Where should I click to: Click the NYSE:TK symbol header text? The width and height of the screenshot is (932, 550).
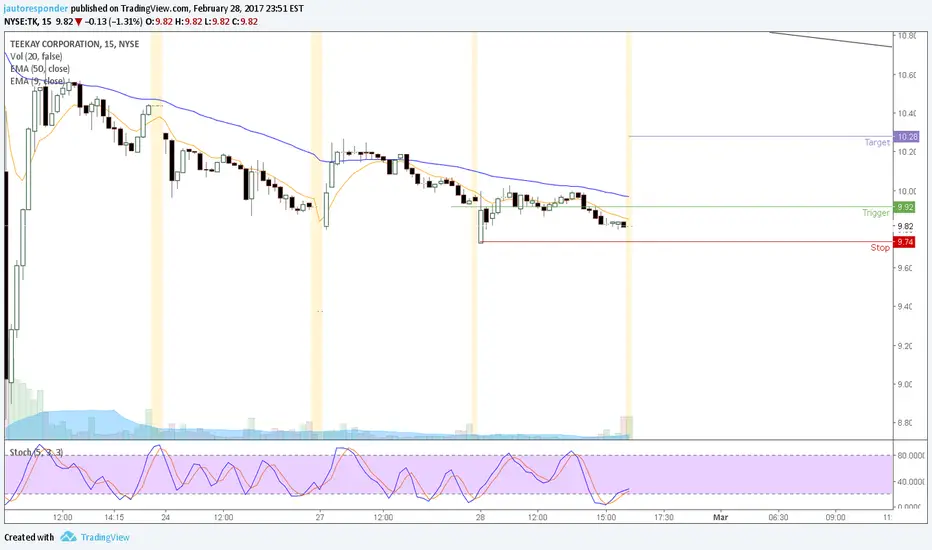click(21, 21)
